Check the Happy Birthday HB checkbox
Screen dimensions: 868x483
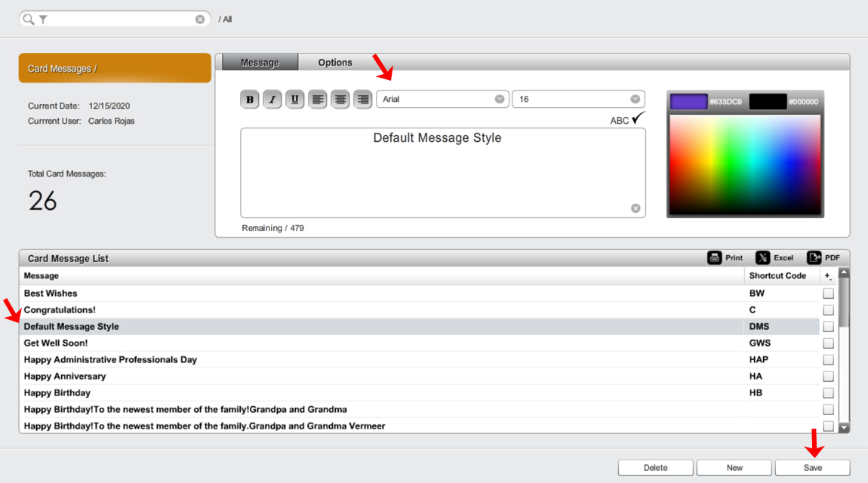(828, 393)
